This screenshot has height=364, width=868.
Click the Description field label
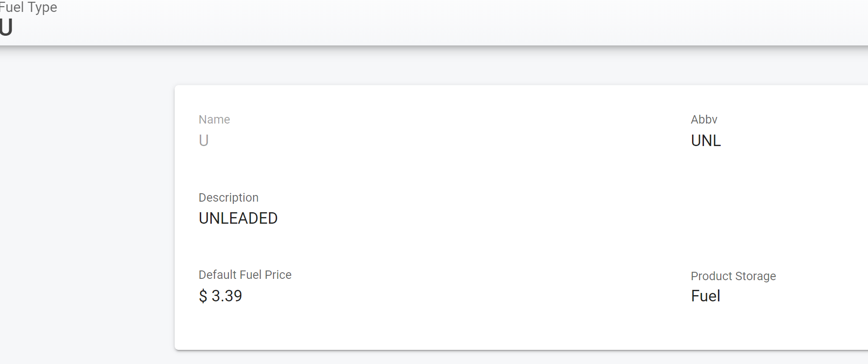pos(228,198)
